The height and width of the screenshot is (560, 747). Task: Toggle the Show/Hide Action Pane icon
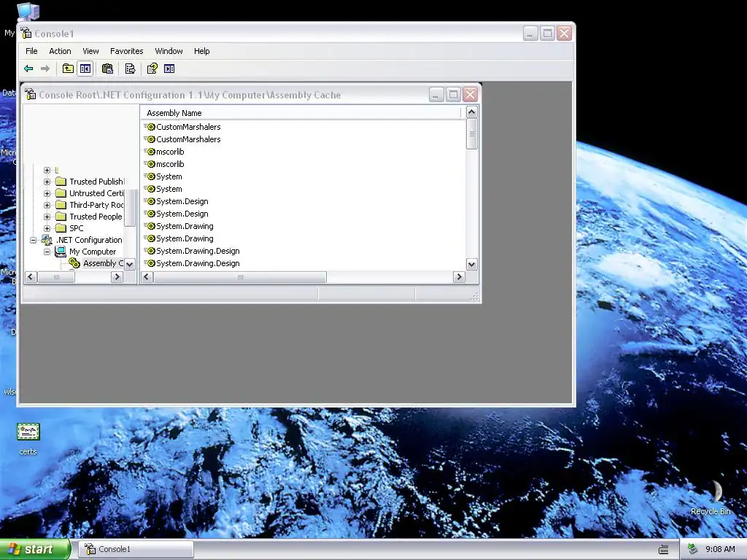point(169,69)
